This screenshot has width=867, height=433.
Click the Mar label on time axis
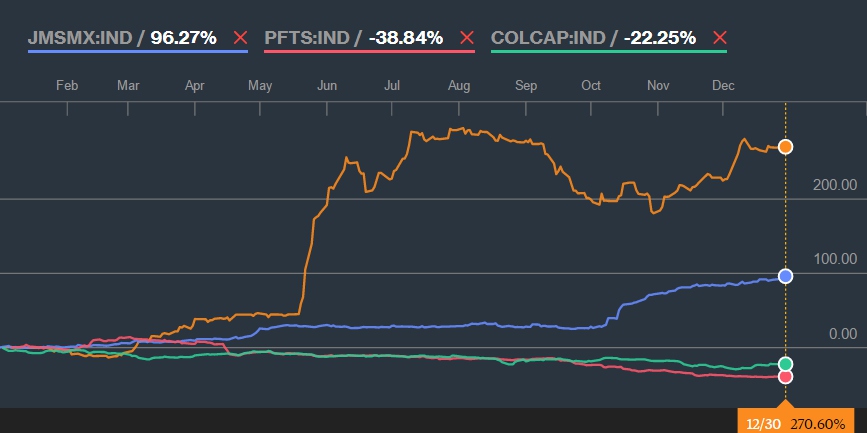[128, 86]
